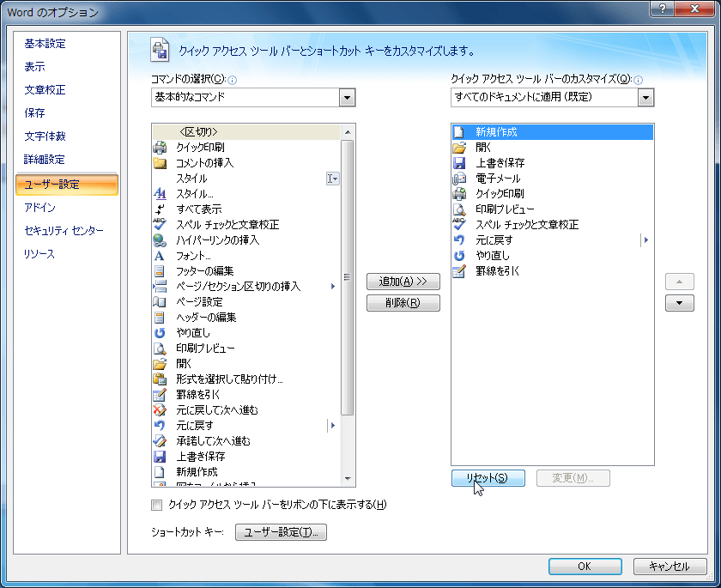This screenshot has height=588, width=721.
Task: Click shortcut key ユーザー設定(T)... button
Action: [x=281, y=532]
